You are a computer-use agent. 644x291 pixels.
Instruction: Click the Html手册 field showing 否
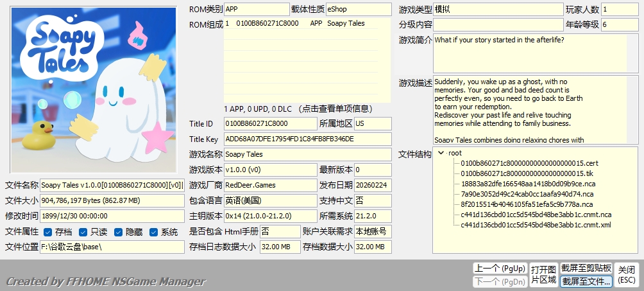click(x=280, y=231)
